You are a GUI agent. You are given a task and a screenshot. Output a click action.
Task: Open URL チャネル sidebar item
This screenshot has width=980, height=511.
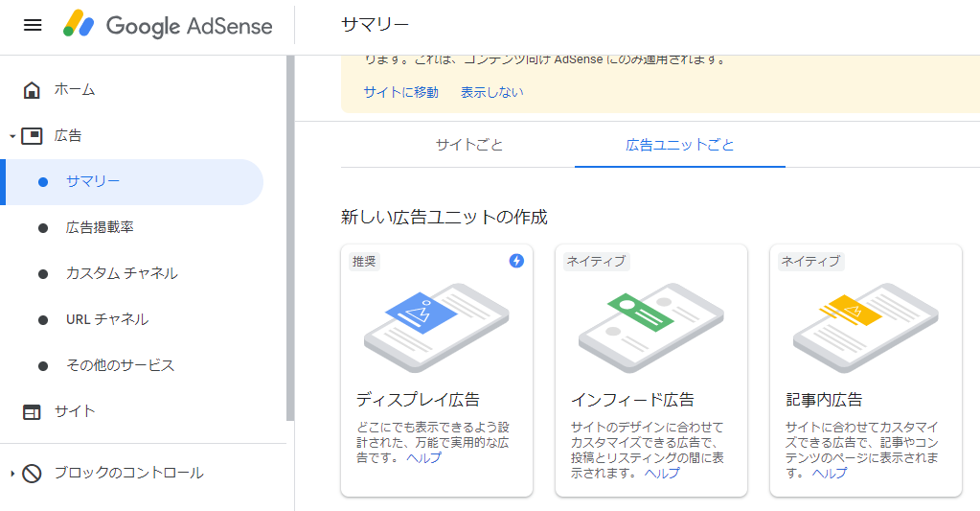click(107, 320)
